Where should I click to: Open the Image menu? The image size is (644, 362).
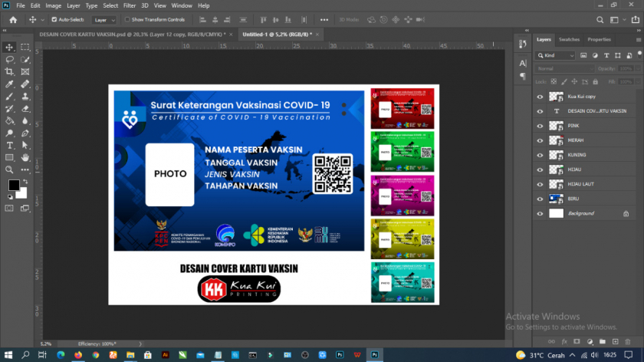tap(53, 6)
